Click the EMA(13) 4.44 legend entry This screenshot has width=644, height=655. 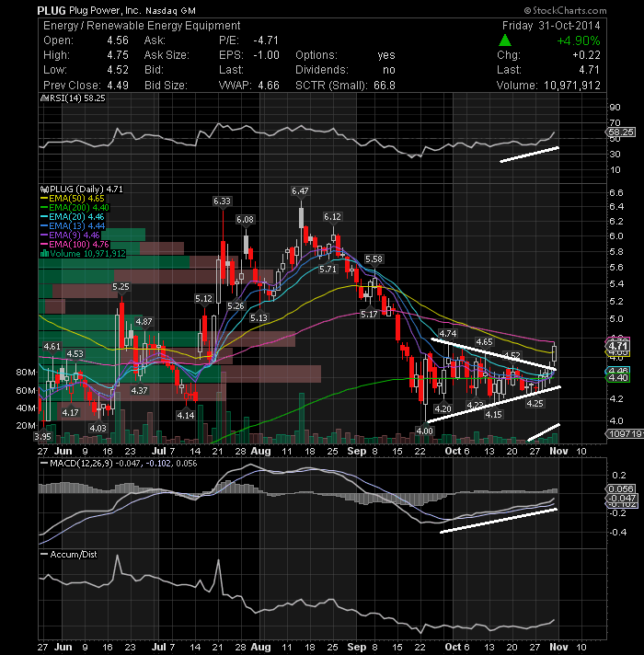point(73,226)
